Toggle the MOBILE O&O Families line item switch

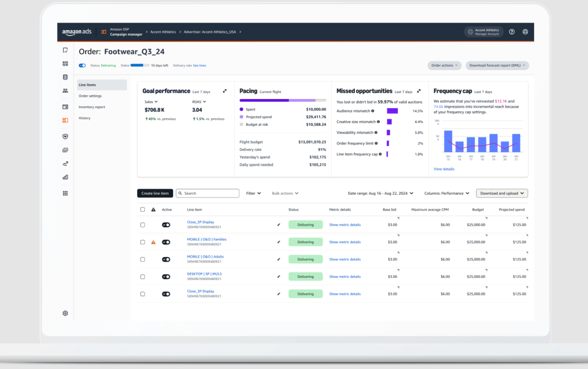point(166,241)
